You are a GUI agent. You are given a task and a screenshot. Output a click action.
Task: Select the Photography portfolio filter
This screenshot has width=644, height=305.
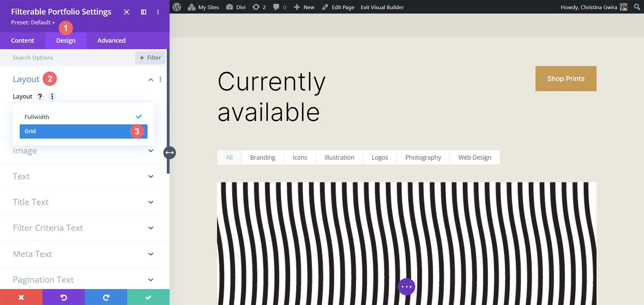coord(423,157)
